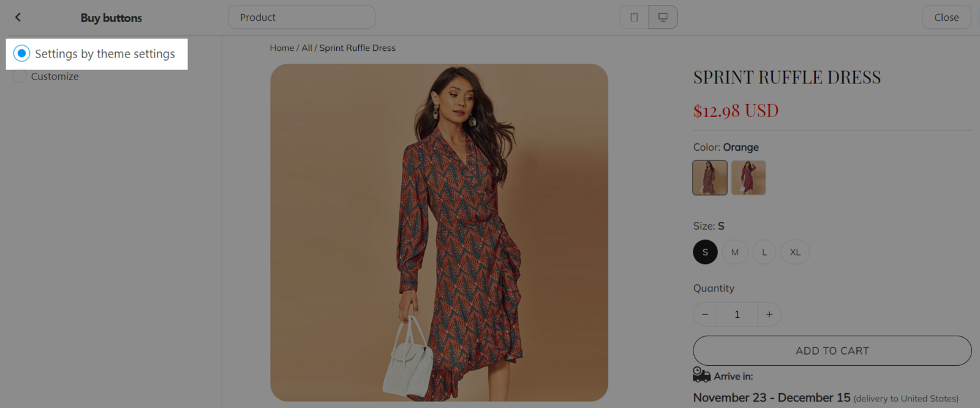Open the Home breadcrumb link

(x=282, y=48)
